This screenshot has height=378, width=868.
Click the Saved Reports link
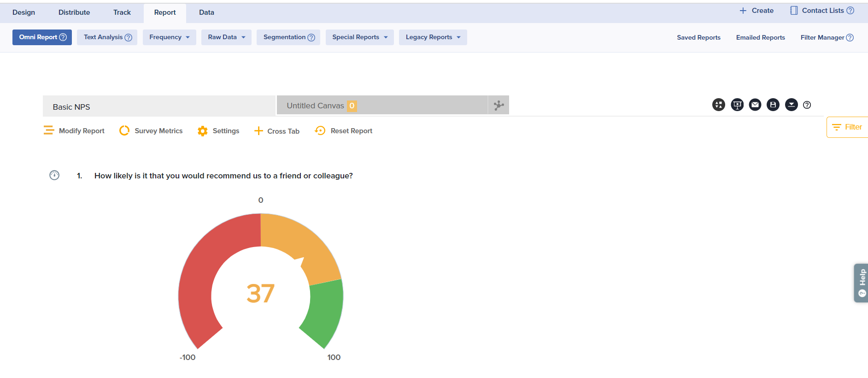[698, 38]
